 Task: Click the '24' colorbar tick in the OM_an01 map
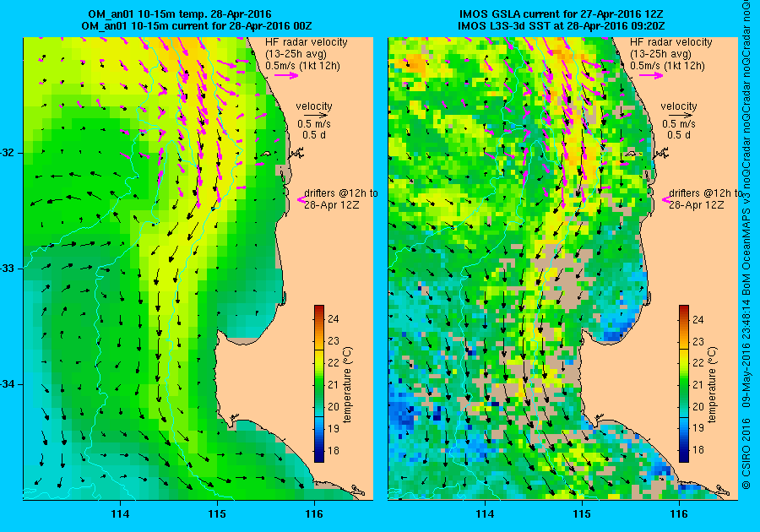pyautogui.click(x=334, y=319)
